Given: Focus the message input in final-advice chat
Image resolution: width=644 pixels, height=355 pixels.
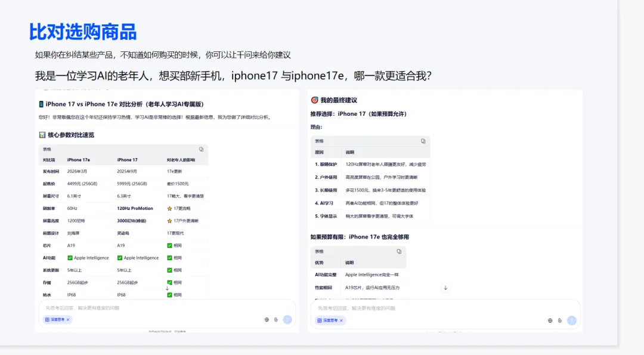Looking at the screenshot, I should pyautogui.click(x=445, y=308).
